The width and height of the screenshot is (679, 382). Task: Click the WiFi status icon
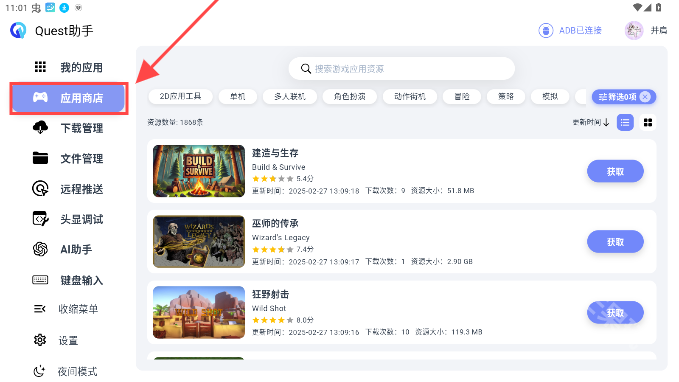(x=637, y=7)
